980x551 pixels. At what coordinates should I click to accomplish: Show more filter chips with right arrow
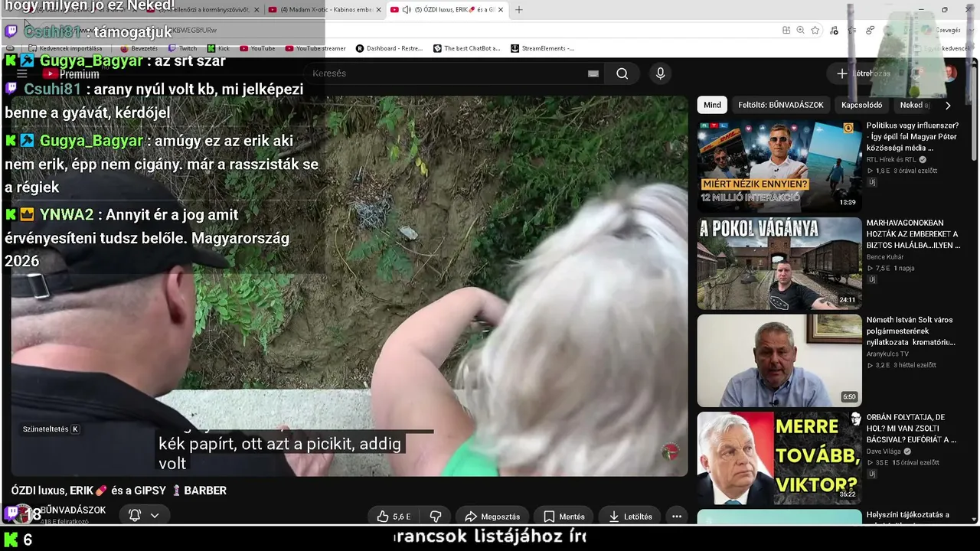tap(948, 106)
